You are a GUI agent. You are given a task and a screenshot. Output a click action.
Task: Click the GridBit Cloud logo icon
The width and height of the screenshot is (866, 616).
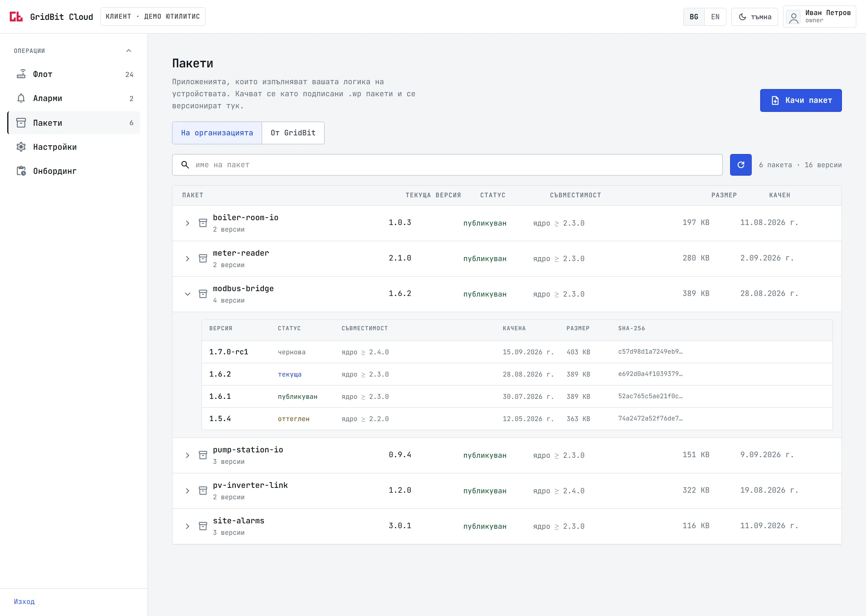[16, 17]
